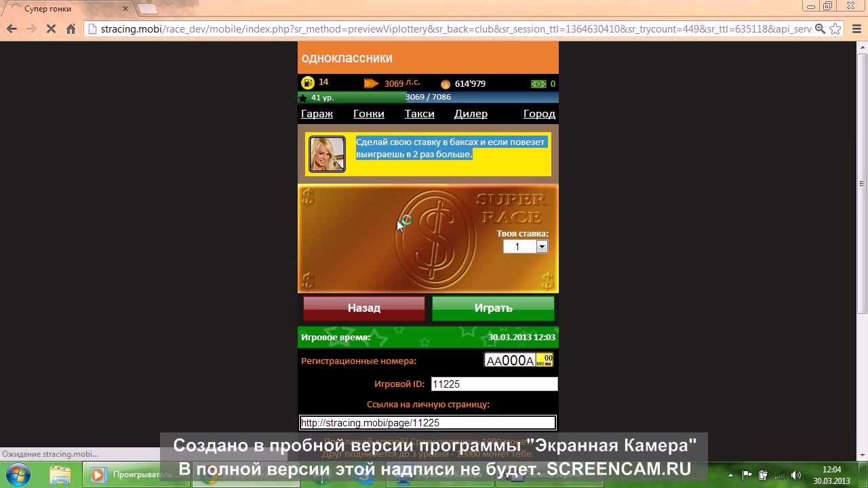Viewport: 868px width, 488px height.
Task: Click the AA000A license plate
Action: [x=519, y=360]
